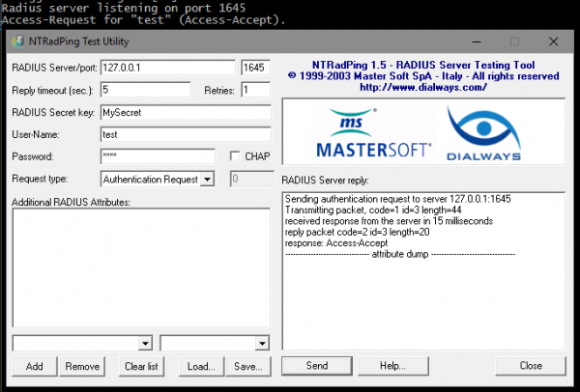Image resolution: width=580 pixels, height=392 pixels.
Task: Click the Save... button
Action: pyautogui.click(x=248, y=366)
